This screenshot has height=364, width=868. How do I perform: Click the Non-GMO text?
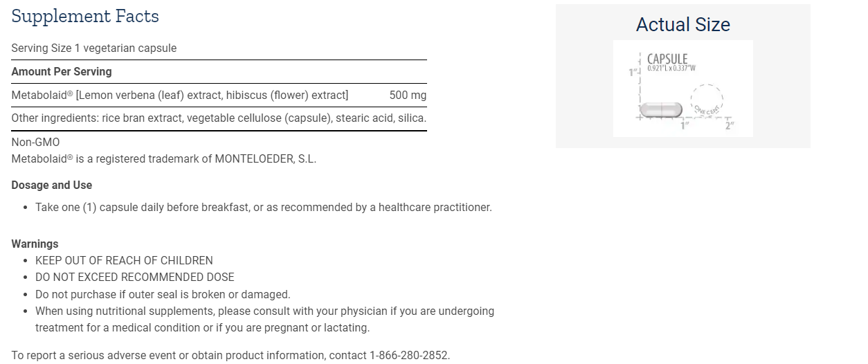pos(35,143)
